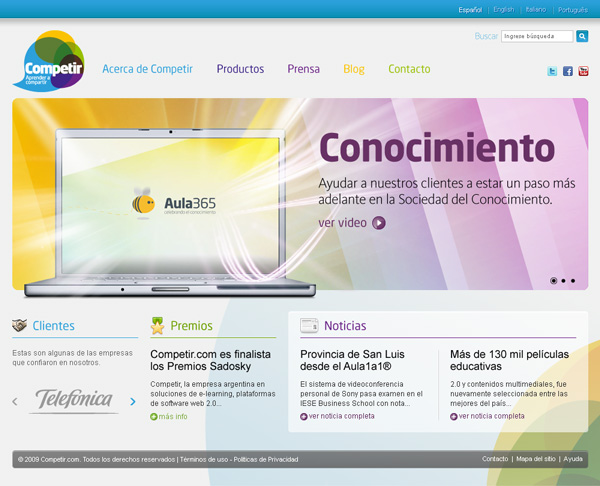Open 'Competir.com es finalista los Premios Sadosky'
Viewport: 600px width, 486px height.
[210, 360]
